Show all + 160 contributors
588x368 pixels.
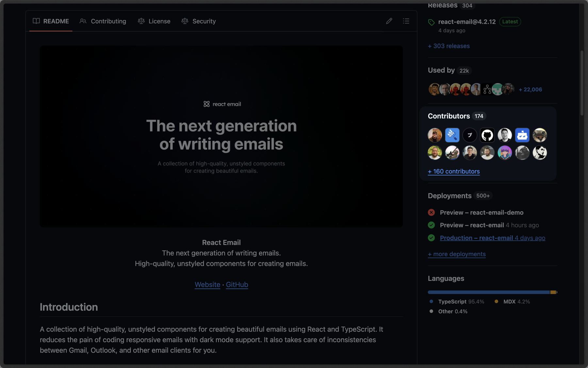click(454, 171)
